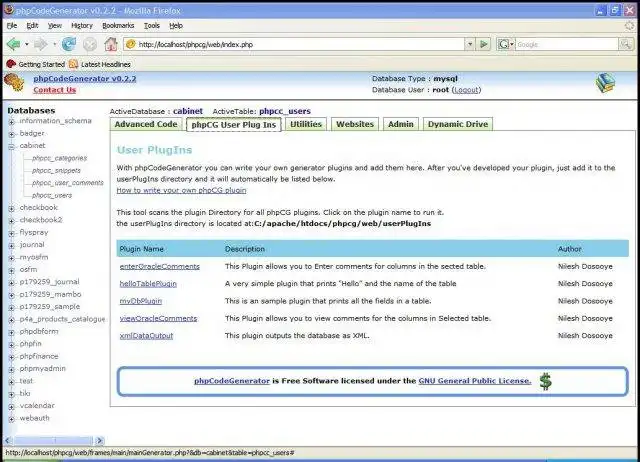This screenshot has width=640, height=462.
Task: Expand the information_schema database node
Action: click(11, 122)
